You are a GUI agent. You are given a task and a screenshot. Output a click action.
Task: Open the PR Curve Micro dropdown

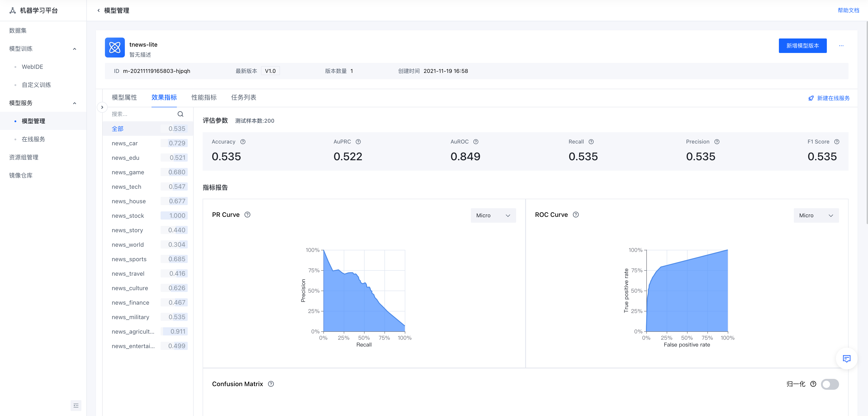pyautogui.click(x=493, y=215)
